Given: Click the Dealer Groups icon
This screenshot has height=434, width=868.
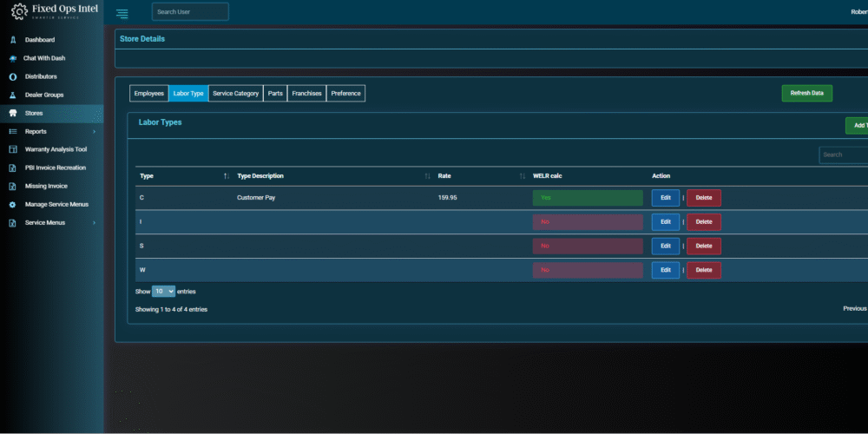Looking at the screenshot, I should [13, 95].
